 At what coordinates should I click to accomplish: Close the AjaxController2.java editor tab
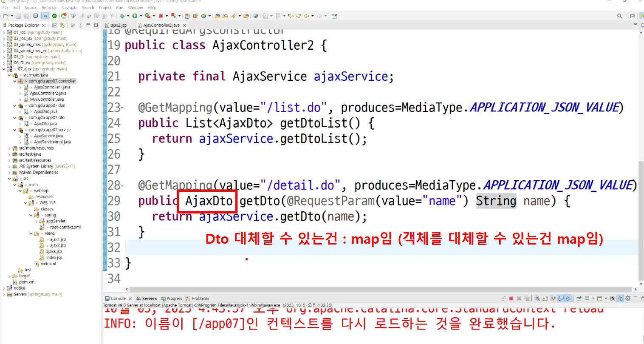tap(184, 26)
